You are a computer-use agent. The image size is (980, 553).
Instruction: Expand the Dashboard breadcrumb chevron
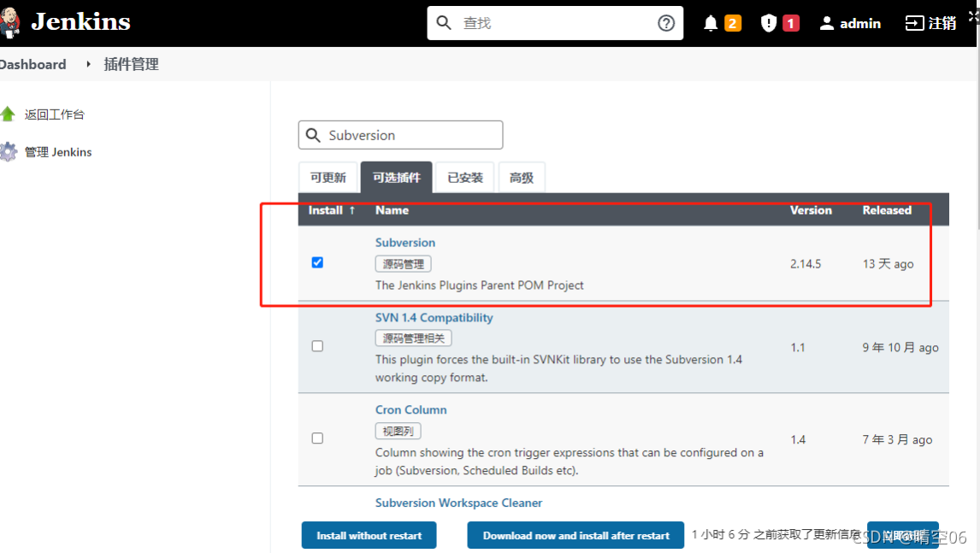[88, 64]
